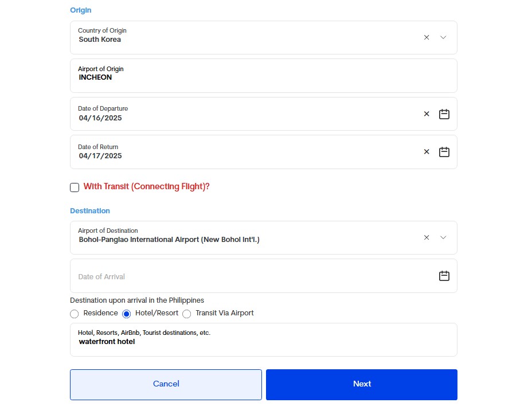Open the Date of Return calendar picker
The width and height of the screenshot is (532, 418).
click(444, 151)
